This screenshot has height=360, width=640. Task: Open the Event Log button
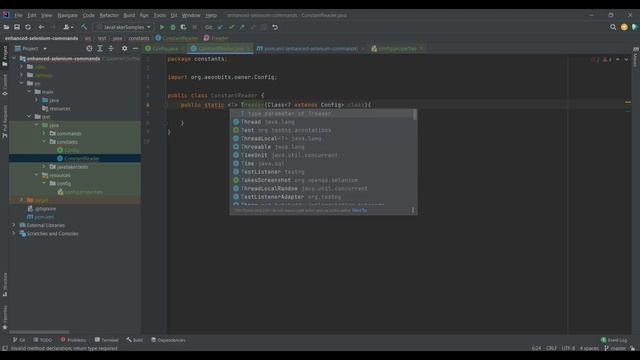point(614,340)
